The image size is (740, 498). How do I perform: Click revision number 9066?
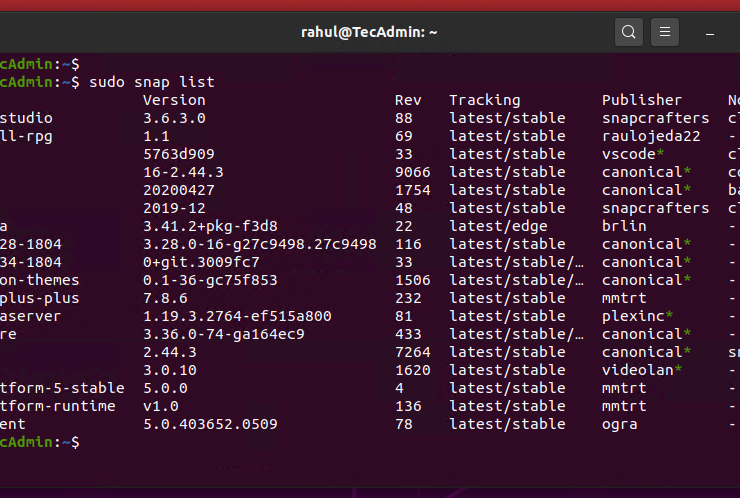point(412,172)
